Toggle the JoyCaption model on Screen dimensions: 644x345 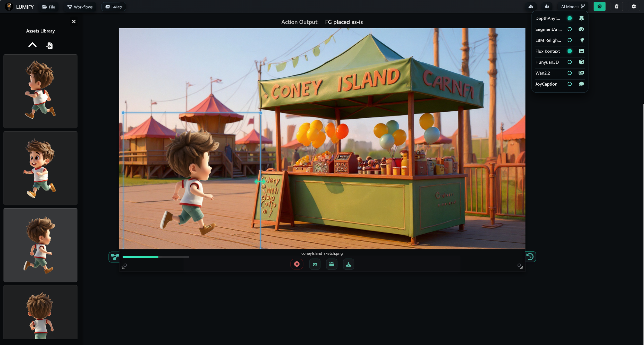tap(570, 84)
